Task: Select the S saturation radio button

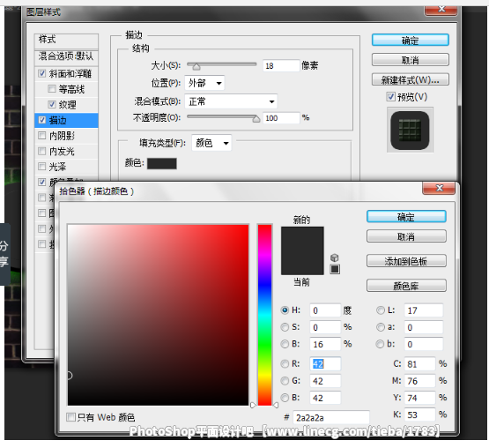Action: pyautogui.click(x=285, y=327)
